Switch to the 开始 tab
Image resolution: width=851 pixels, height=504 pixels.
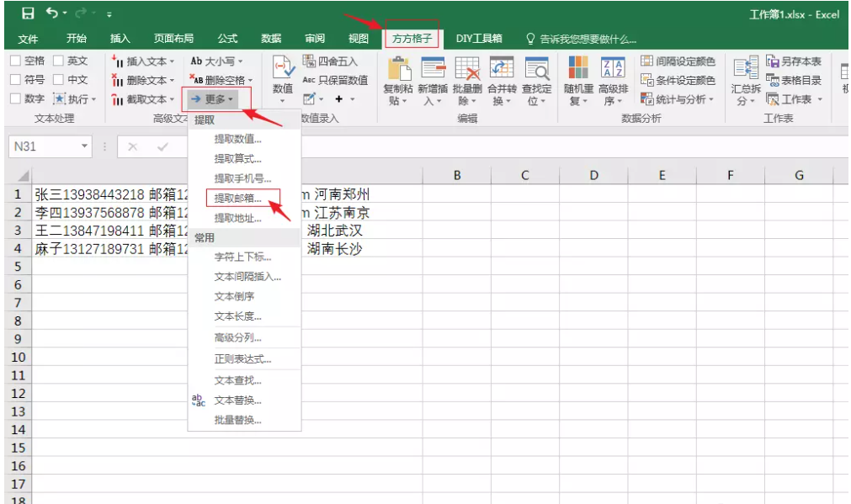coord(76,39)
